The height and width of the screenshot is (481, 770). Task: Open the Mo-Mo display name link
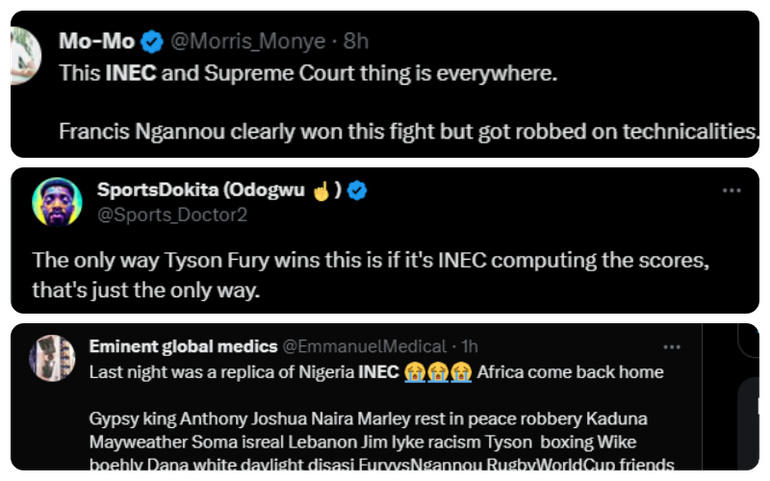point(97,42)
